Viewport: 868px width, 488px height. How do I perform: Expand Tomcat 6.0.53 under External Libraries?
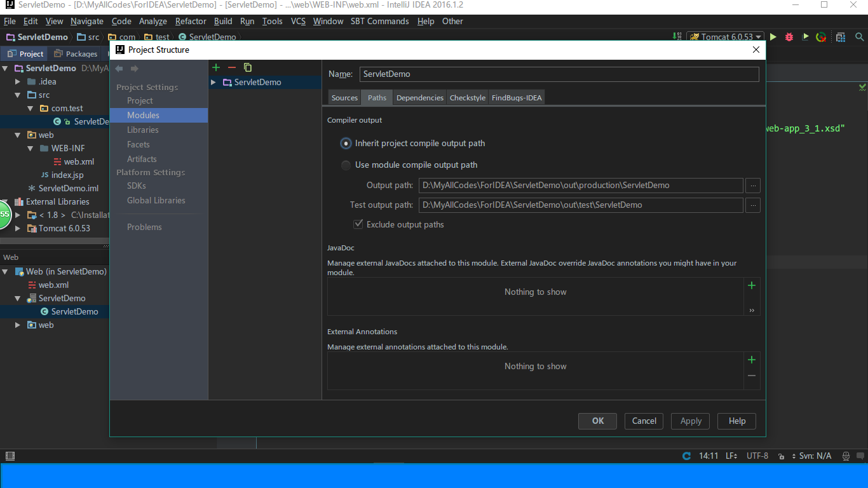click(x=18, y=228)
